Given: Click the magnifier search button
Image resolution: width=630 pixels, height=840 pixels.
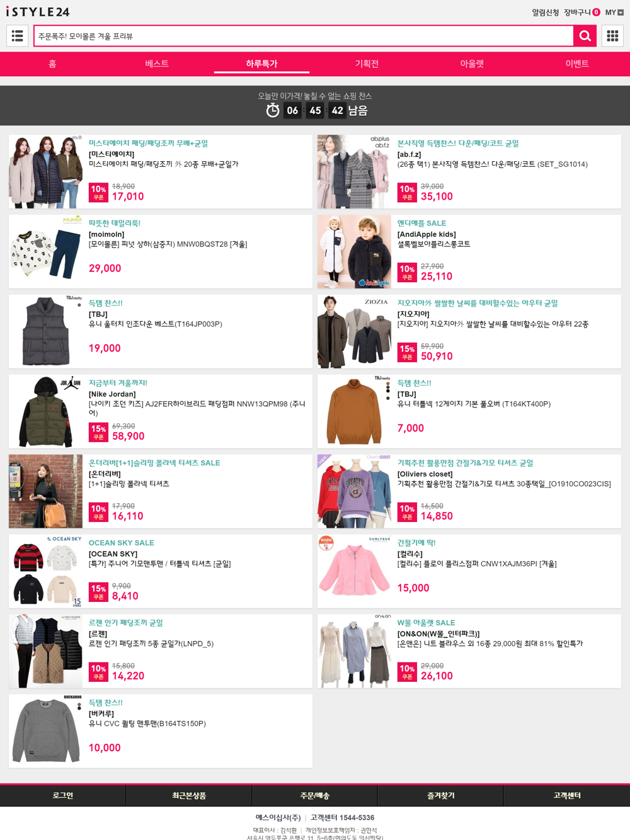Looking at the screenshot, I should click(x=585, y=36).
